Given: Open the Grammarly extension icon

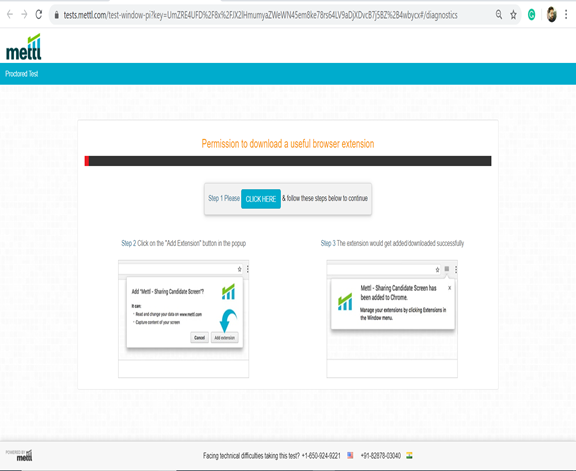Looking at the screenshot, I should [531, 15].
